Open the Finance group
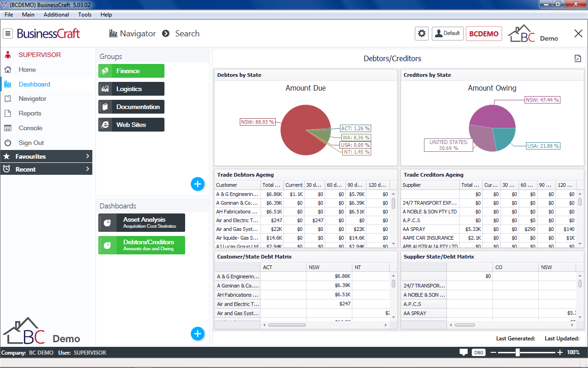This screenshot has height=368, width=588. coord(131,71)
